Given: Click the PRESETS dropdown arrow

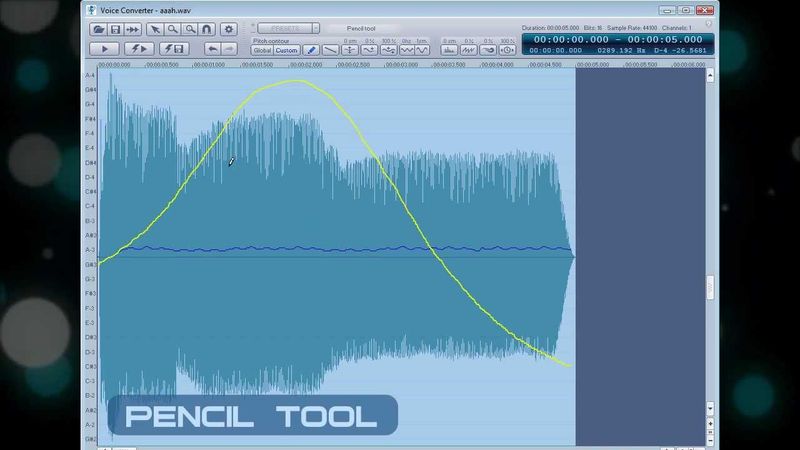Looking at the screenshot, I should 316,28.
